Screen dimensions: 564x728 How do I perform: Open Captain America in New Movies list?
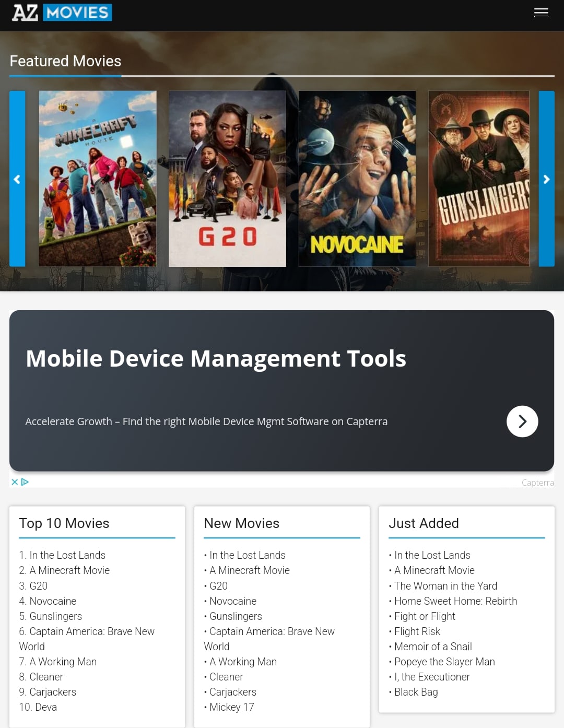pos(269,639)
